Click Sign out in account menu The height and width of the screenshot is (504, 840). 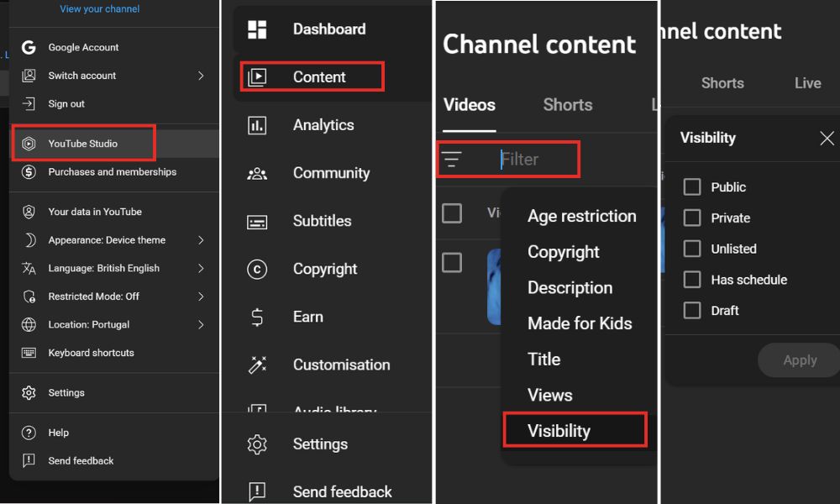click(x=66, y=104)
